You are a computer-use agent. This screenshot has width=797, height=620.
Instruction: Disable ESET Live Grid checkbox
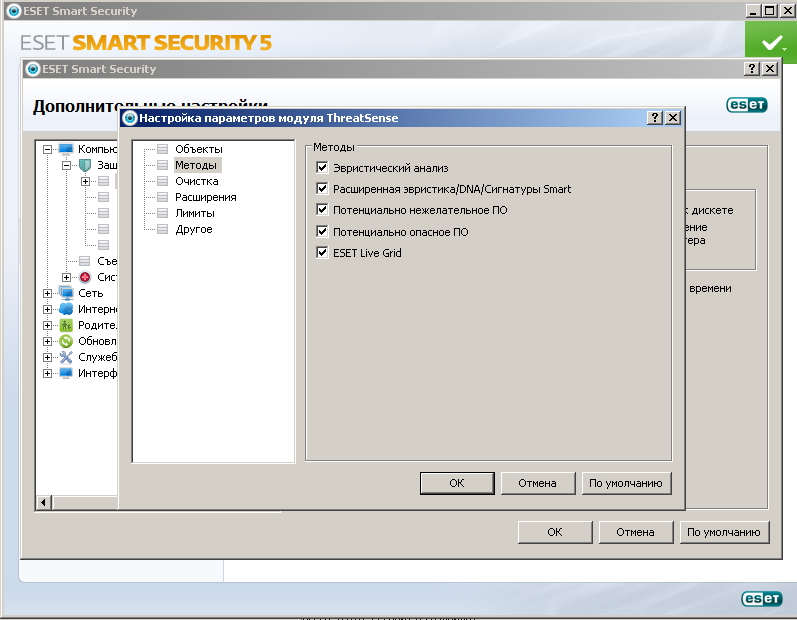[x=322, y=252]
